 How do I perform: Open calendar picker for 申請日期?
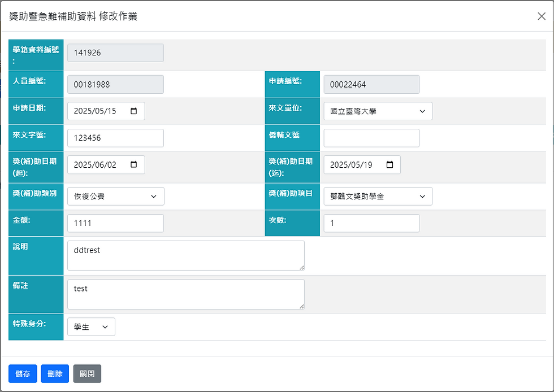[x=133, y=111]
